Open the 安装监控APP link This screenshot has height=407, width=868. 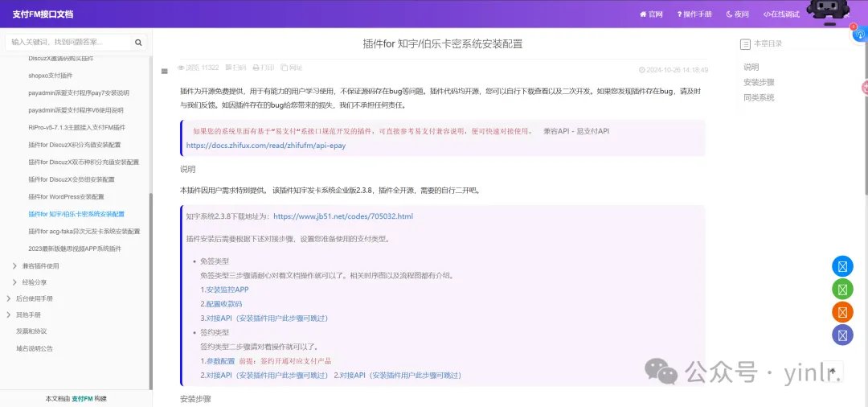coord(227,290)
